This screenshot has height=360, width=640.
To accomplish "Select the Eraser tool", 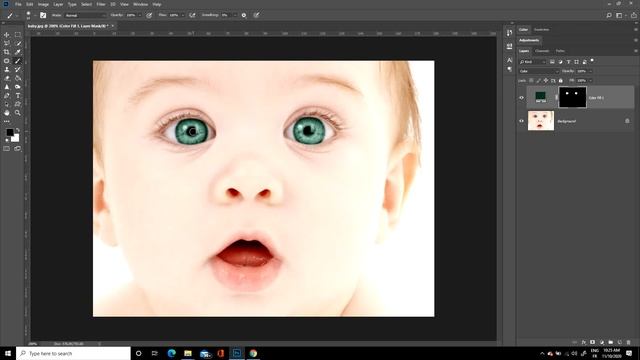I will pos(7,78).
